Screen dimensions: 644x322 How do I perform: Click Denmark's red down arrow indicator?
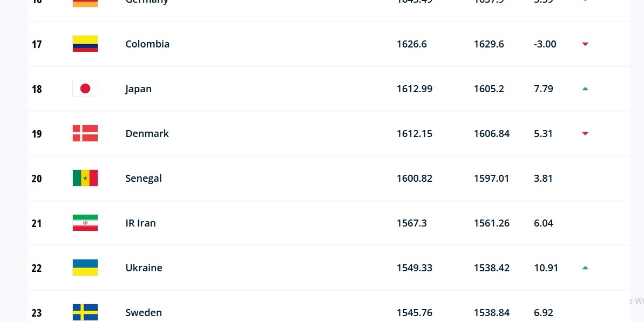tap(585, 134)
